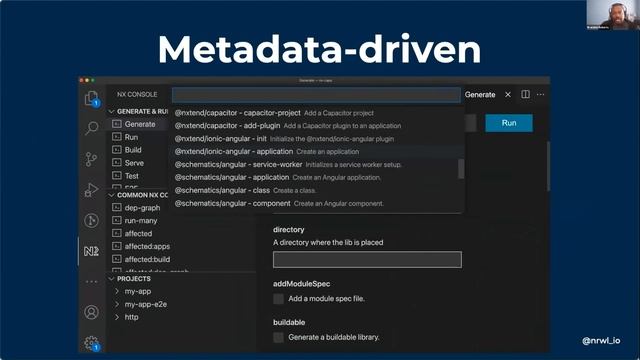640x360 pixels.
Task: Open the Explorer files icon
Action: 91,98
